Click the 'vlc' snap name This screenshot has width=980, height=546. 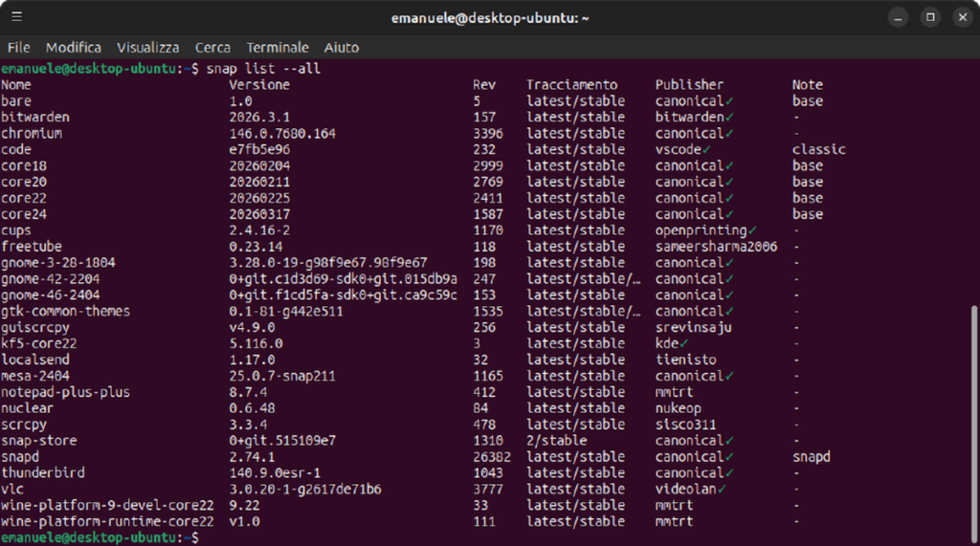click(x=12, y=490)
